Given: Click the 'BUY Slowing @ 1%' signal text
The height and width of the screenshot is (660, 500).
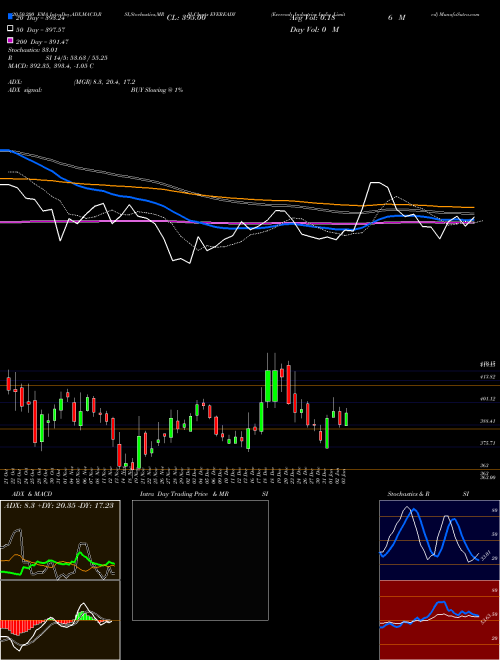Looking at the screenshot, I should 157,90.
